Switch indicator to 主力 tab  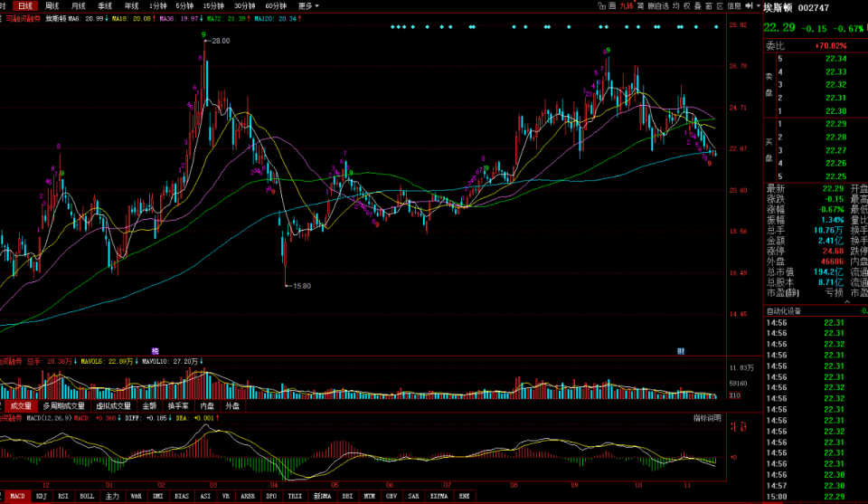point(112,496)
